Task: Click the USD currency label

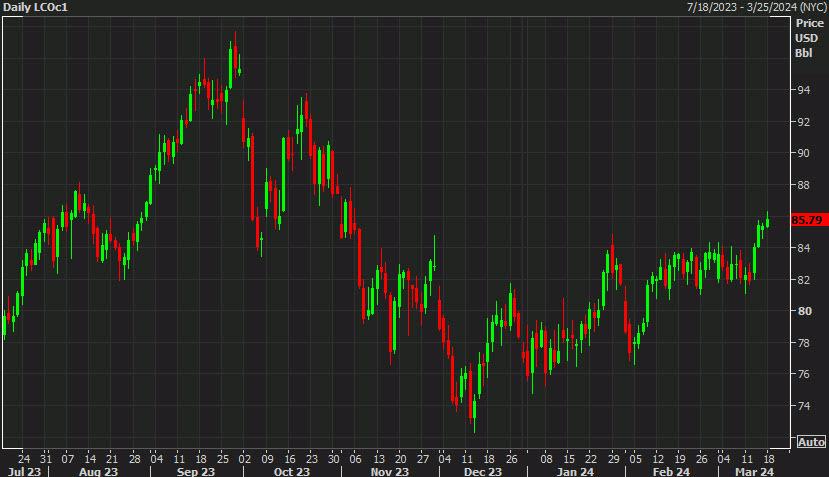Action: 806,38
